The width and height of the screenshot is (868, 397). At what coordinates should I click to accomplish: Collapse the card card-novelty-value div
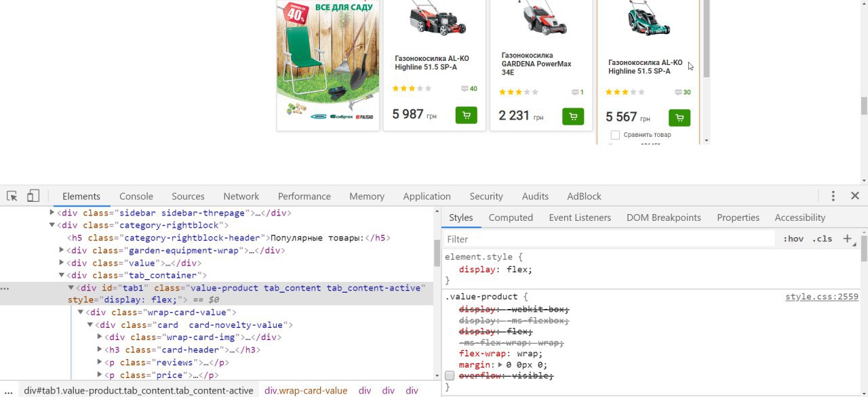point(90,325)
